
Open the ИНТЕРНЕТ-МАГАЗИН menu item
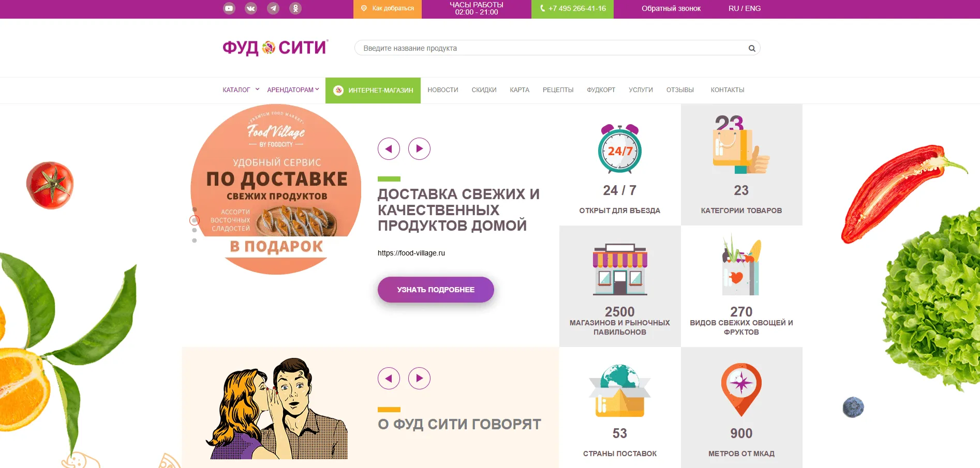(373, 90)
